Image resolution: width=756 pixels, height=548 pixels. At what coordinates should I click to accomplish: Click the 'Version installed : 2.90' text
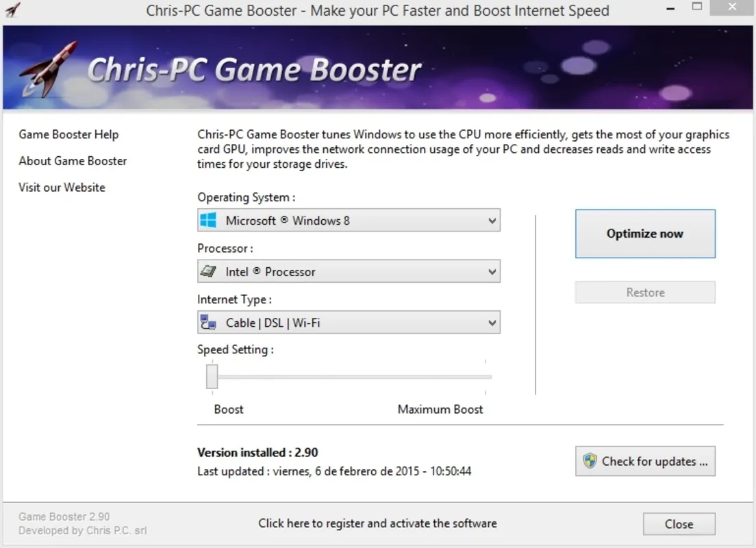[257, 453]
